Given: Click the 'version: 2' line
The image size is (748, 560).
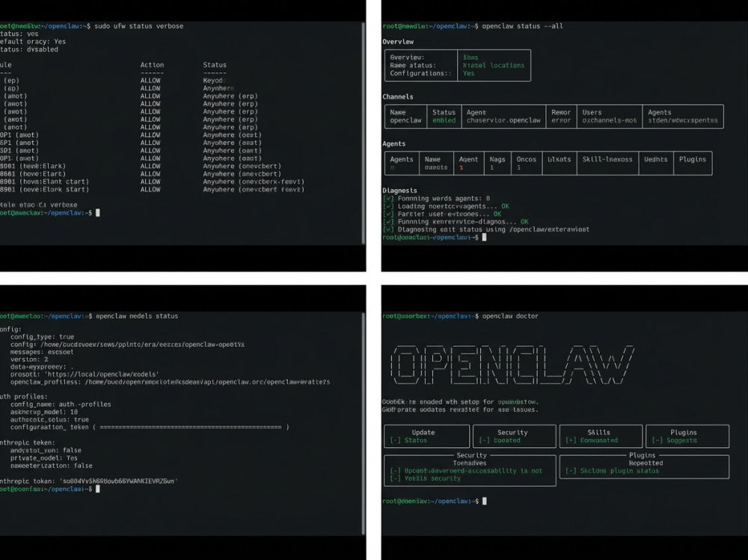Looking at the screenshot, I should (x=29, y=359).
